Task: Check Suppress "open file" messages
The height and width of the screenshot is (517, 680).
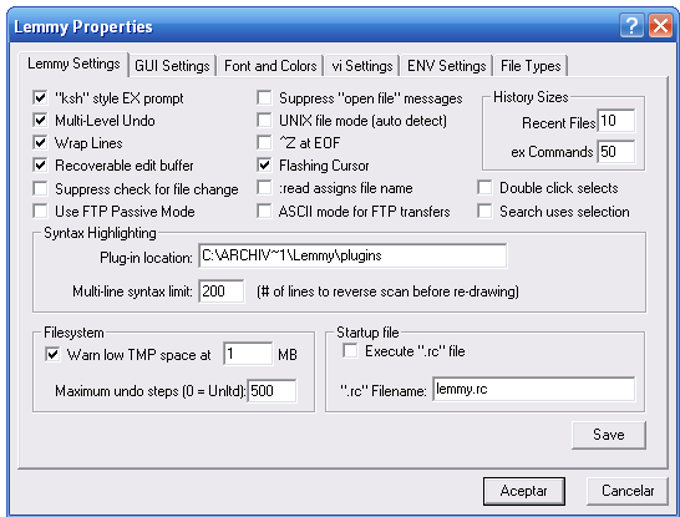Action: point(264,98)
